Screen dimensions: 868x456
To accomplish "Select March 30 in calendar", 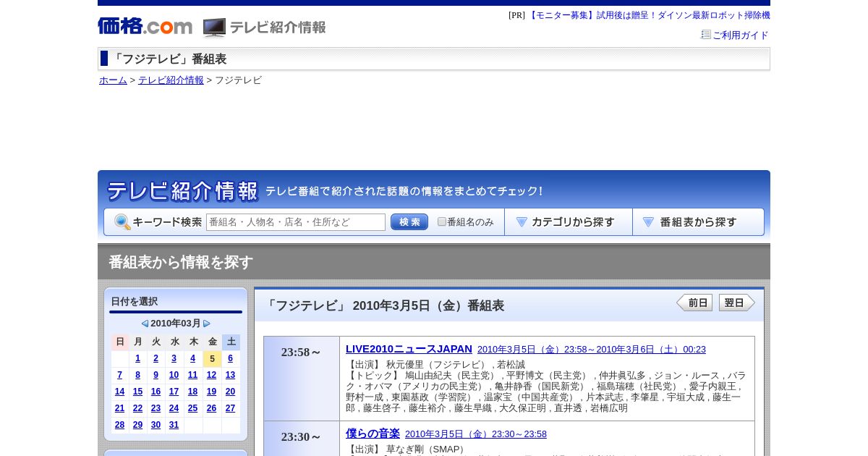I will [x=156, y=425].
